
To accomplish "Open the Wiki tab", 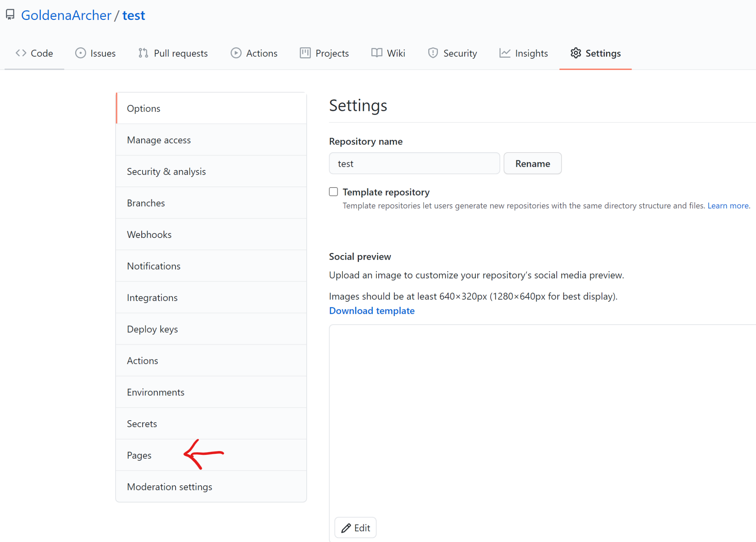I will click(388, 53).
